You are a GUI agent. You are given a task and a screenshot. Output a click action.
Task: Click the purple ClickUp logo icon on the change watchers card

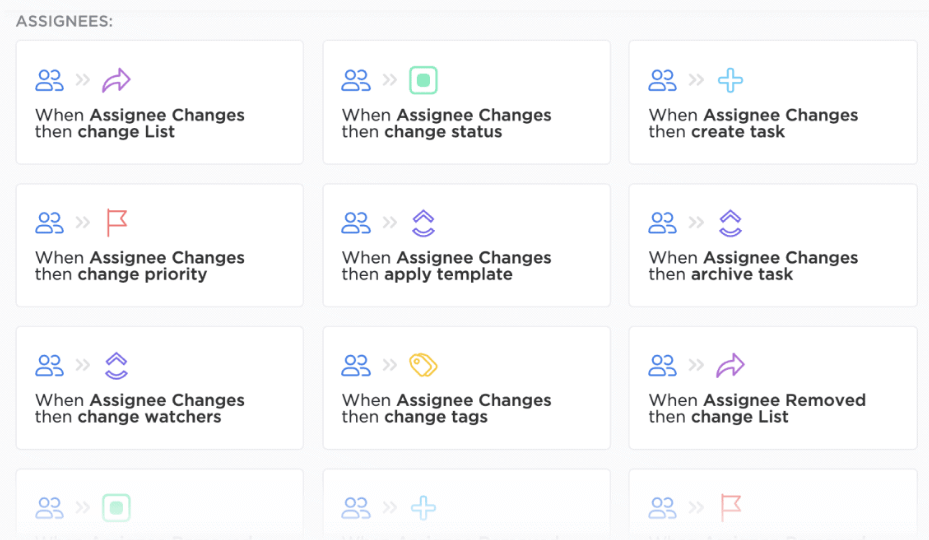(116, 366)
